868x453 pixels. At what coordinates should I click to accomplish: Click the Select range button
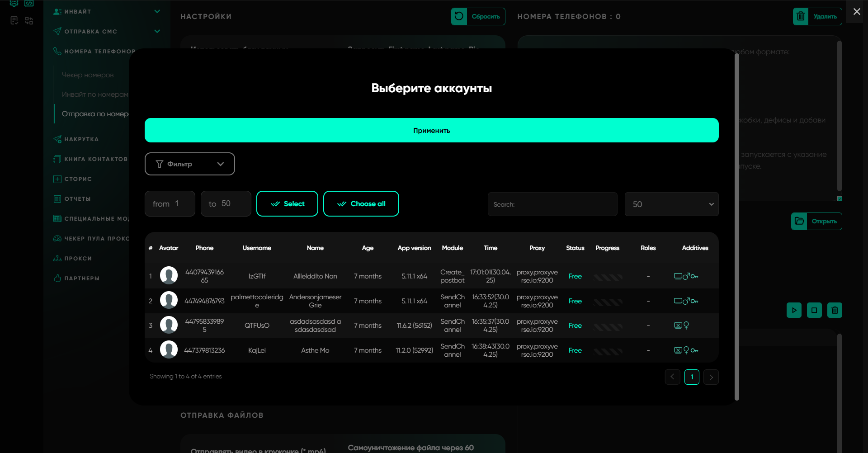click(x=287, y=204)
